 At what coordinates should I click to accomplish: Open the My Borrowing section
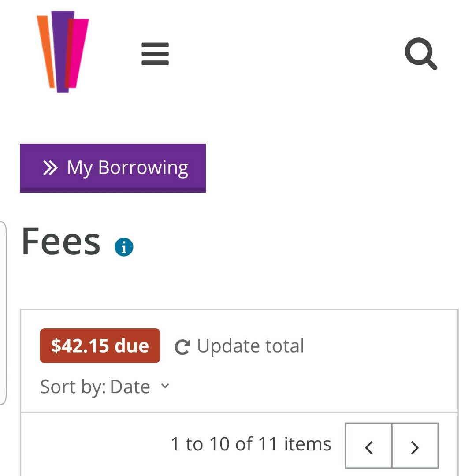[x=113, y=168]
